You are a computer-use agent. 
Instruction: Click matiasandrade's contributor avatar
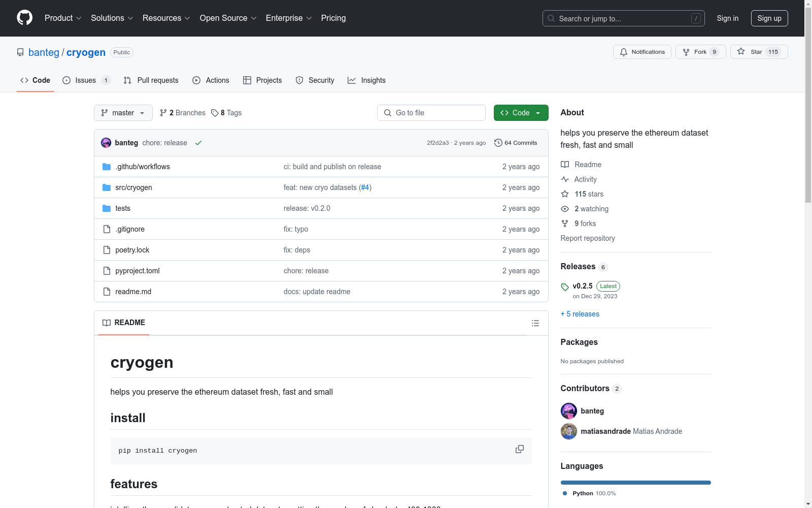click(569, 431)
